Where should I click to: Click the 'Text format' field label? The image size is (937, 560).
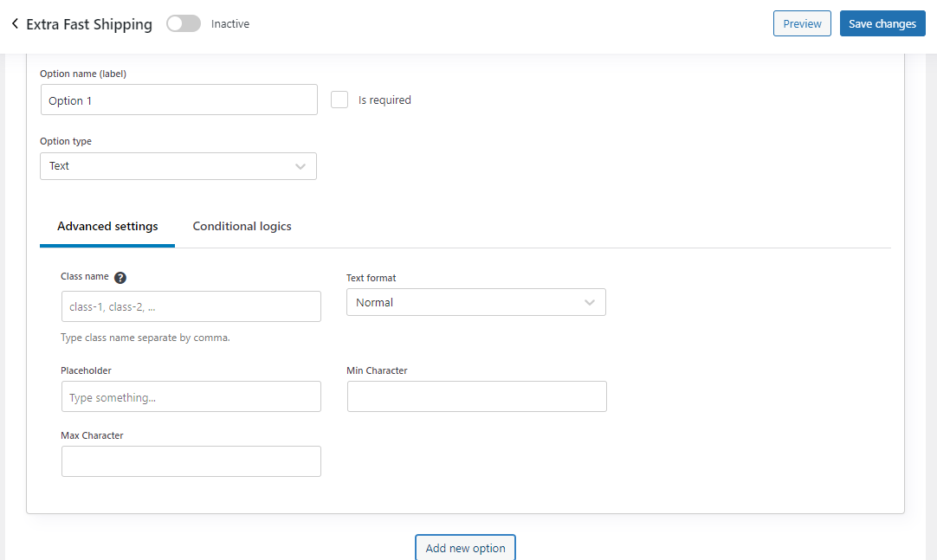tap(372, 278)
